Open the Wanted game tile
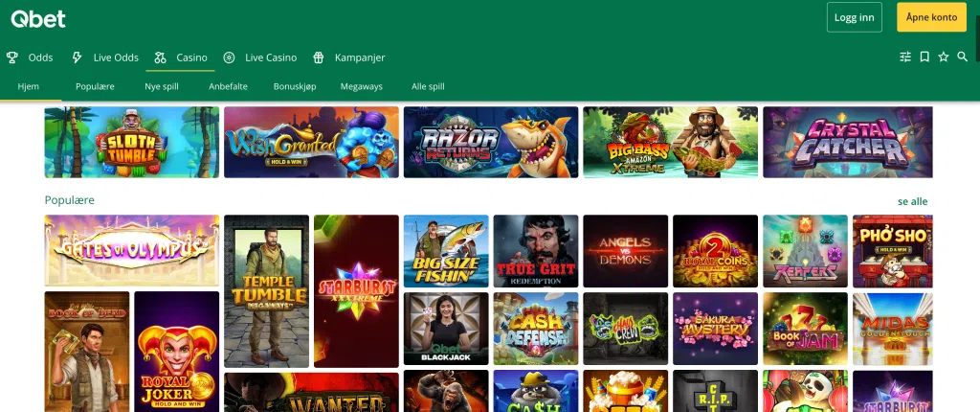Image resolution: width=980 pixels, height=412 pixels. (311, 393)
